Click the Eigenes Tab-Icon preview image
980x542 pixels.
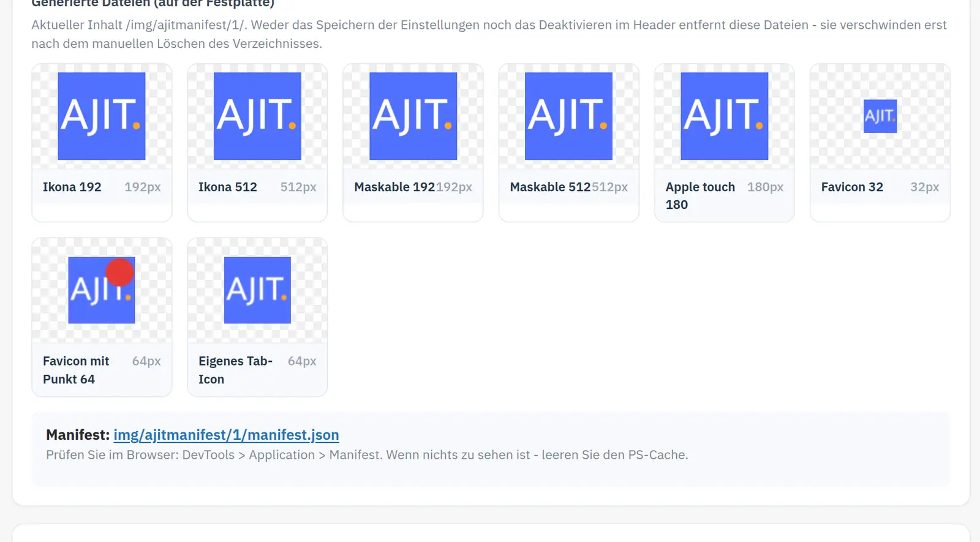[x=257, y=290]
